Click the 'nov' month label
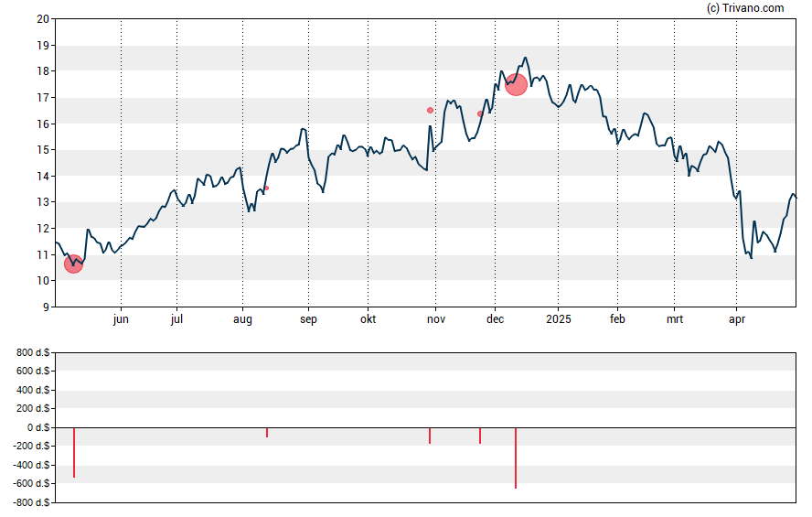This screenshot has width=812, height=517. [x=436, y=319]
